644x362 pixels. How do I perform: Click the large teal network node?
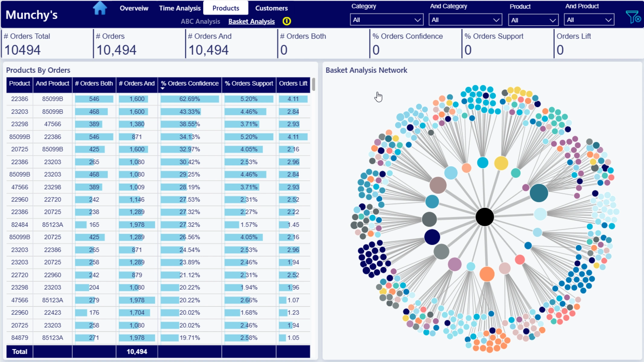coord(539,192)
